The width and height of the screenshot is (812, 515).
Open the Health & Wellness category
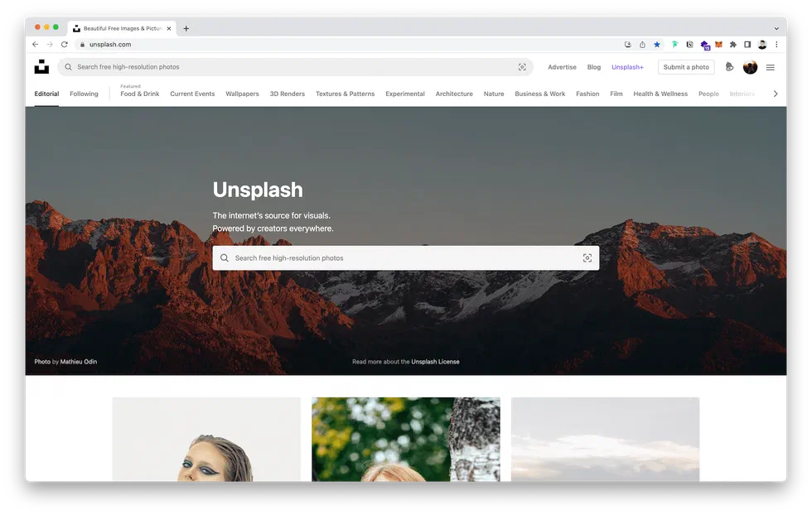660,94
